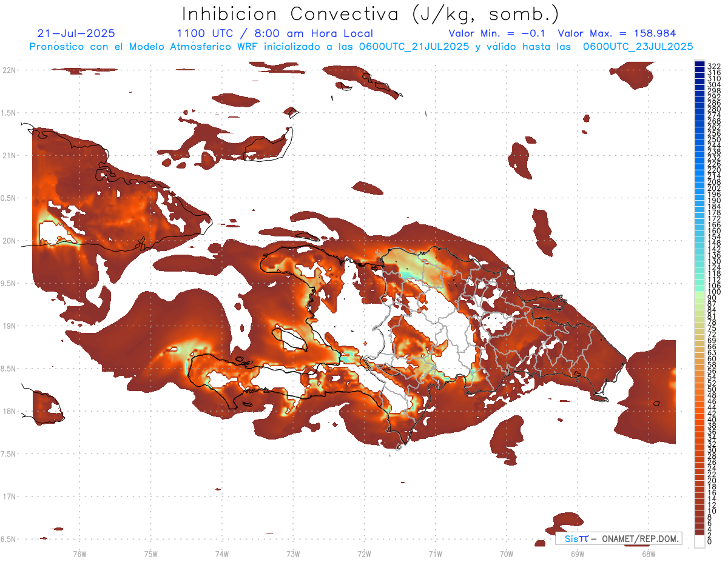Viewport: 728px width, 562px height.
Task: Select the white 0 swatch at colorbar bottom
Action: (x=699, y=541)
